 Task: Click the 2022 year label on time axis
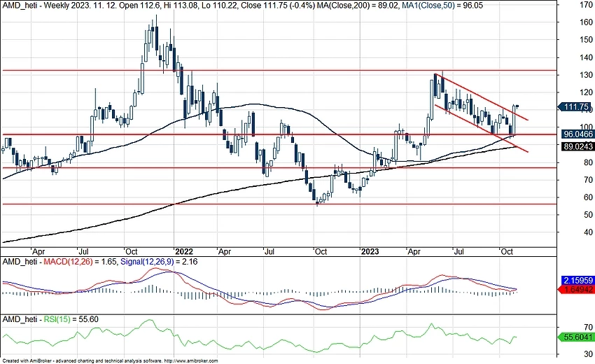(183, 251)
